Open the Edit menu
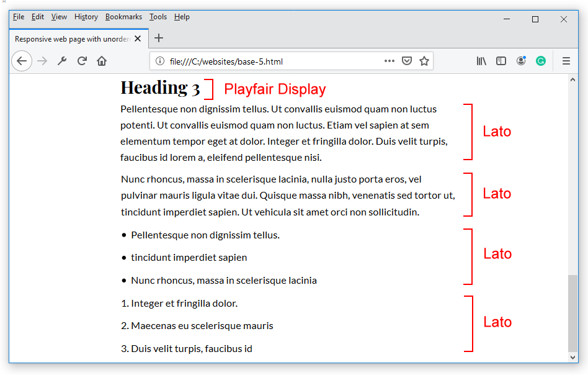 click(x=37, y=17)
